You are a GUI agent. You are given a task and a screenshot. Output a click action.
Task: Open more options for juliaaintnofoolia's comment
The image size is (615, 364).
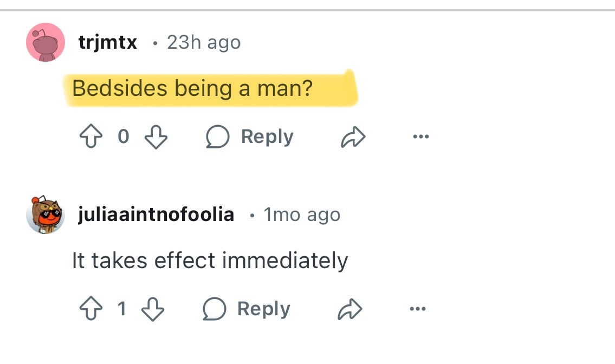pyautogui.click(x=417, y=309)
